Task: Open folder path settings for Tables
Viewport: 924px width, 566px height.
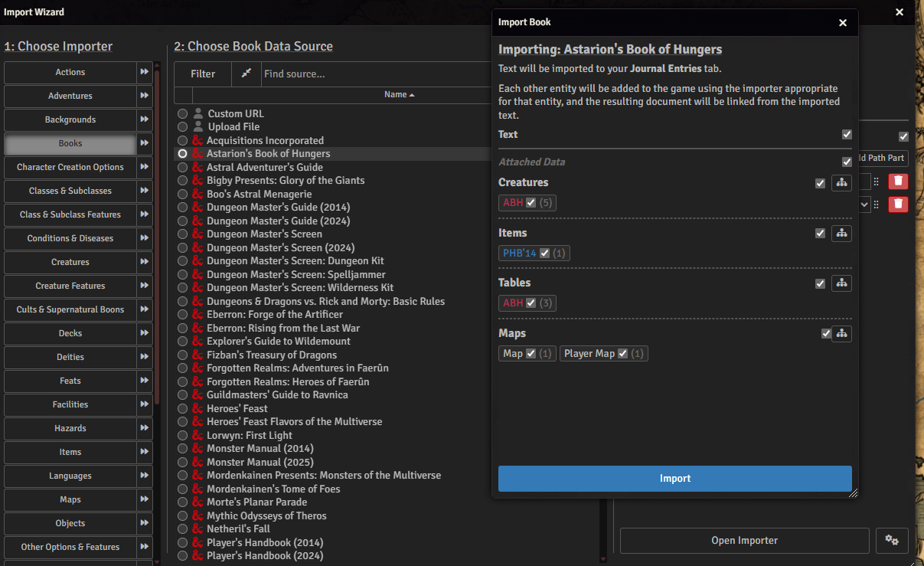Action: point(841,283)
